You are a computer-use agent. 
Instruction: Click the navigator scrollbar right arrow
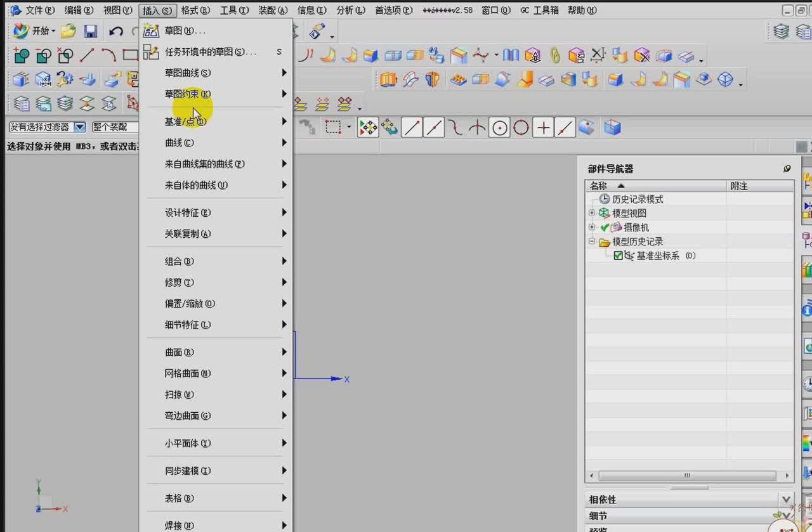(x=787, y=476)
